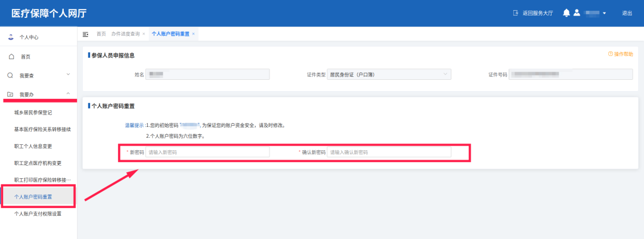Click the 退出 logout link
This screenshot has width=644, height=239.
click(627, 13)
